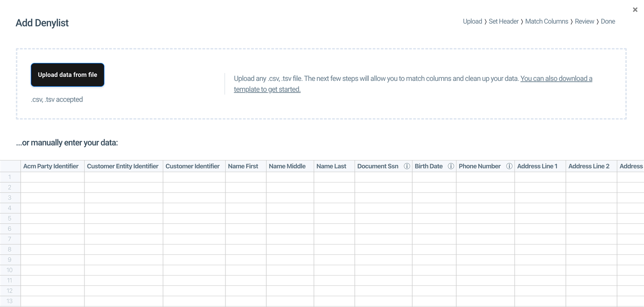The image size is (644, 307).
Task: Click Phone Number cell in row 7
Action: pos(485,239)
